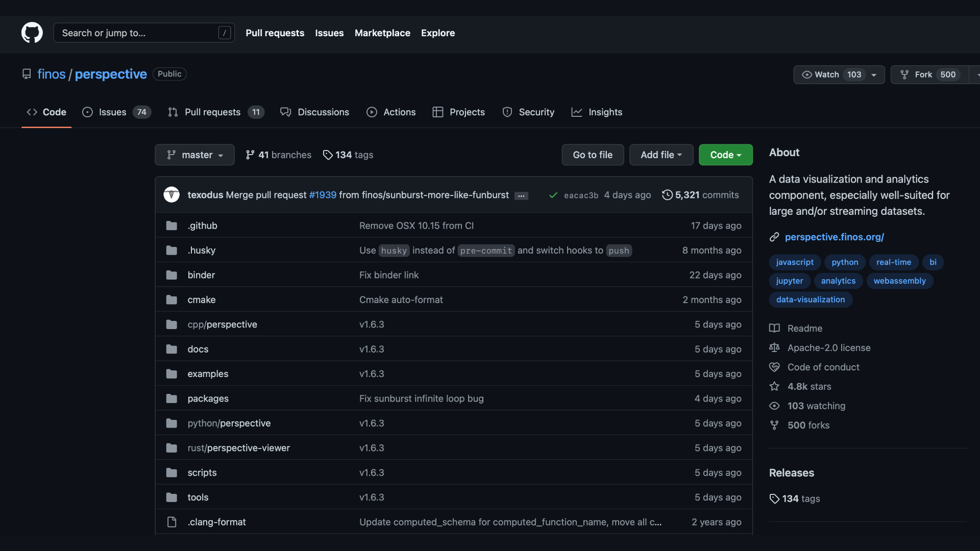
Task: Click the folder icon beside packages
Action: coord(171,398)
